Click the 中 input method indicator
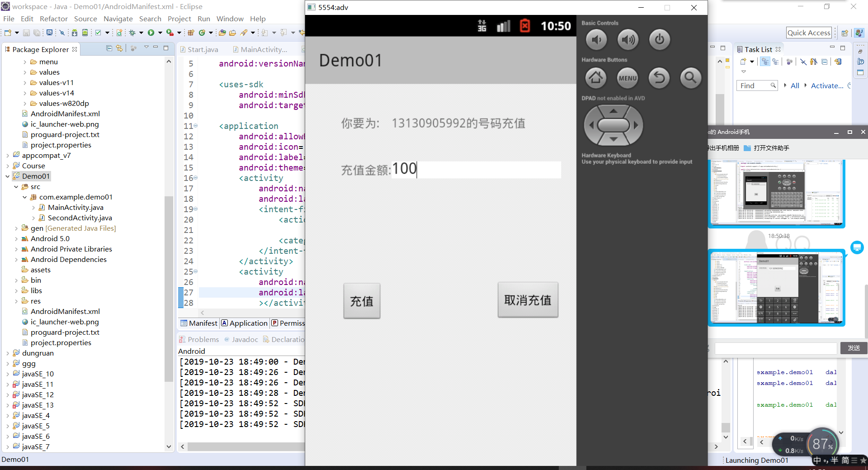 point(817,461)
